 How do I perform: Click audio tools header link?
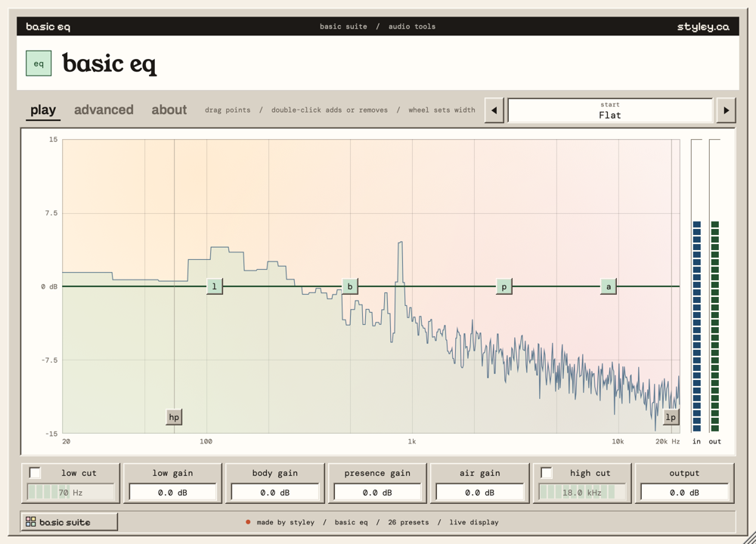[412, 26]
